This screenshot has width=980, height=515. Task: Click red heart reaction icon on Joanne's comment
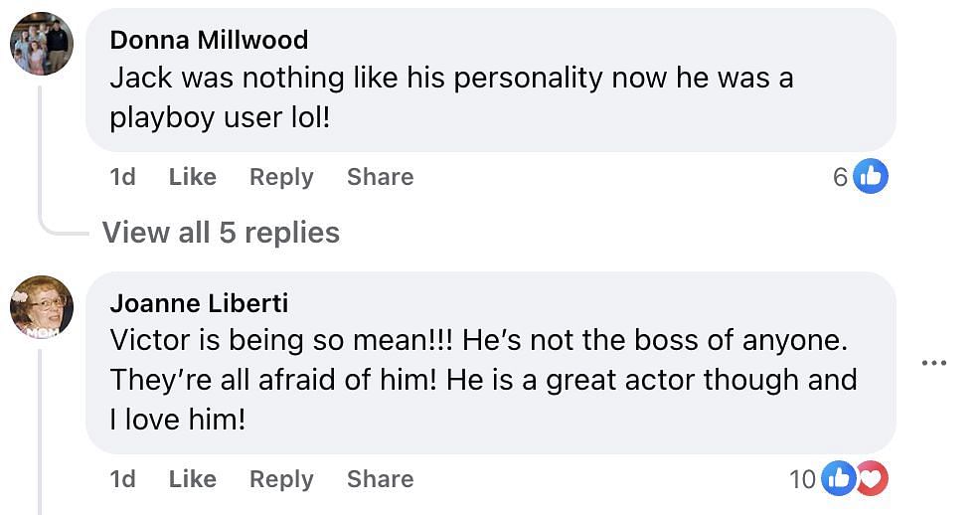tap(872, 479)
